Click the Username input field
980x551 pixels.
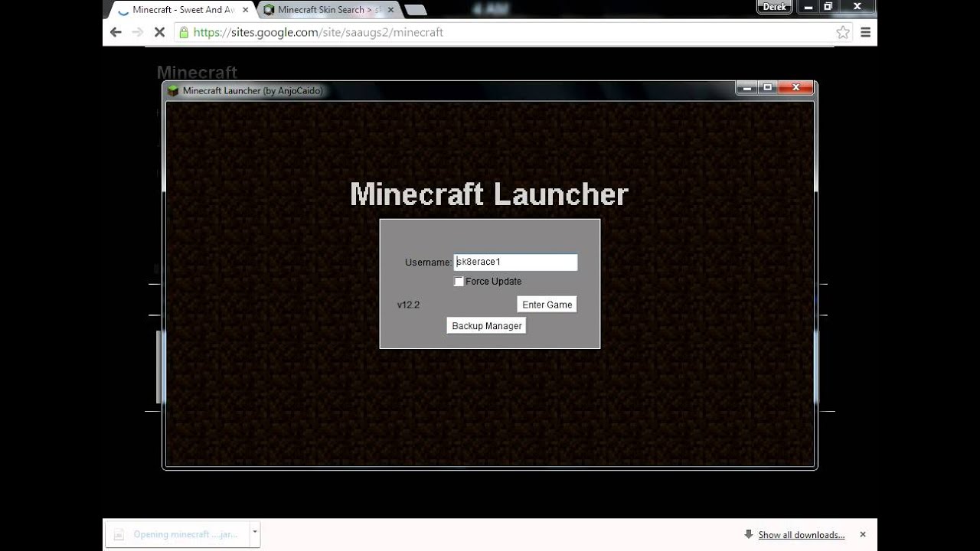(515, 262)
